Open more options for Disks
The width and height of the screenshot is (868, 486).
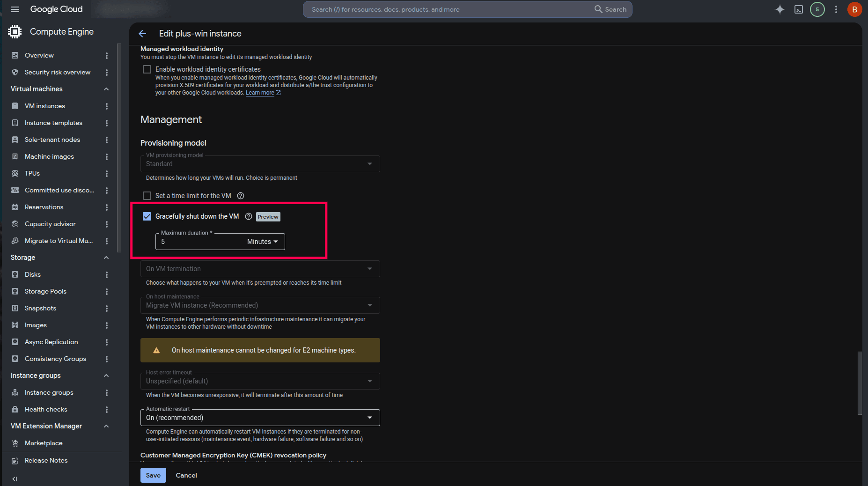coord(107,274)
